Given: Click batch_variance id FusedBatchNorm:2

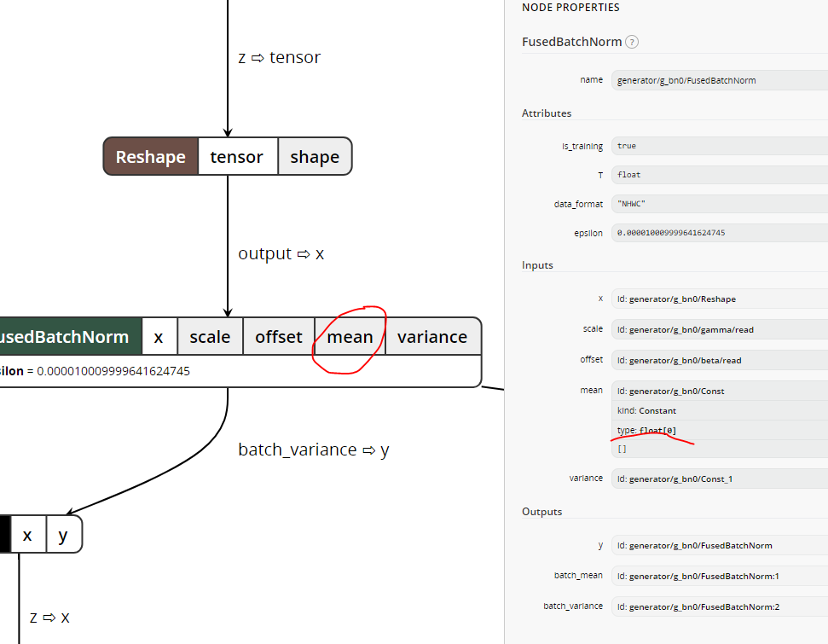Looking at the screenshot, I should pos(719,606).
